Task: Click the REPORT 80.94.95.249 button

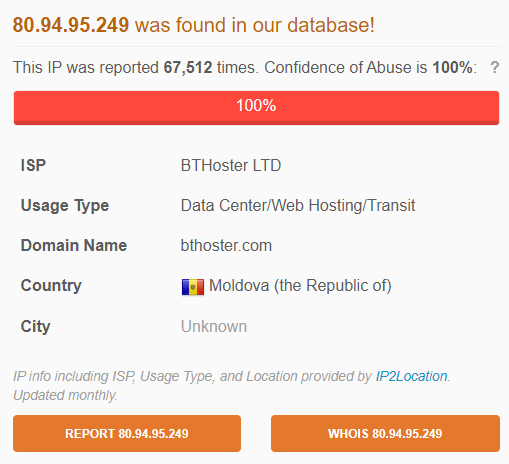Action: [x=127, y=433]
